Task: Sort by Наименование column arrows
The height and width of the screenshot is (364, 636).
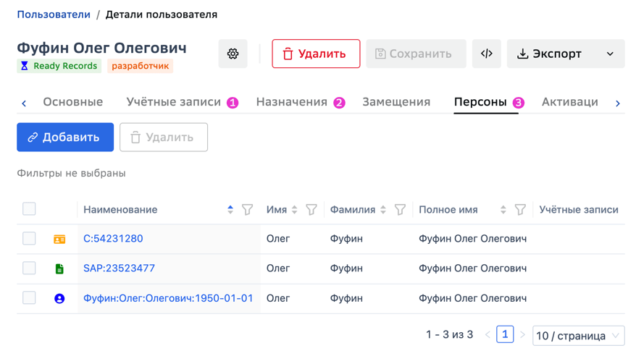Action: click(230, 210)
